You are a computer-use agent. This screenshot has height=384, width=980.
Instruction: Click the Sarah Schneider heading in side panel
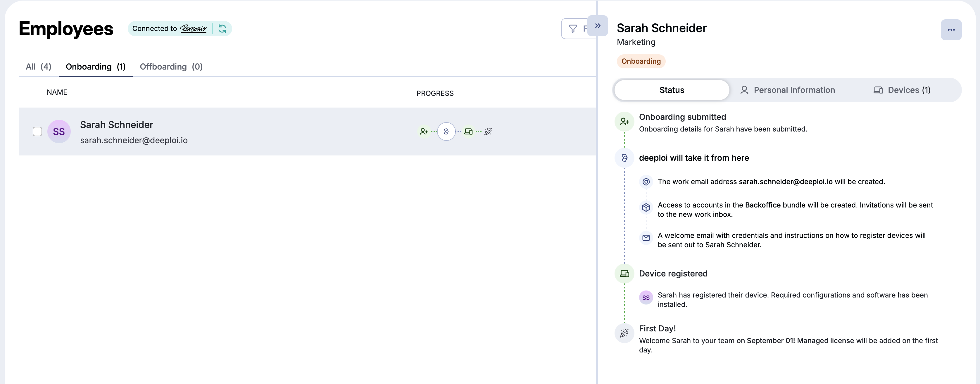point(662,28)
